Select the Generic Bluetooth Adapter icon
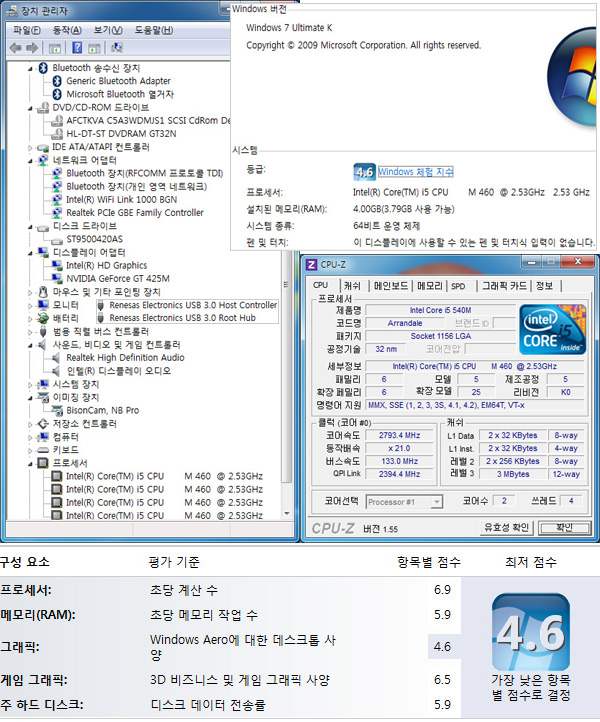The width and height of the screenshot is (600, 722). coord(57,81)
